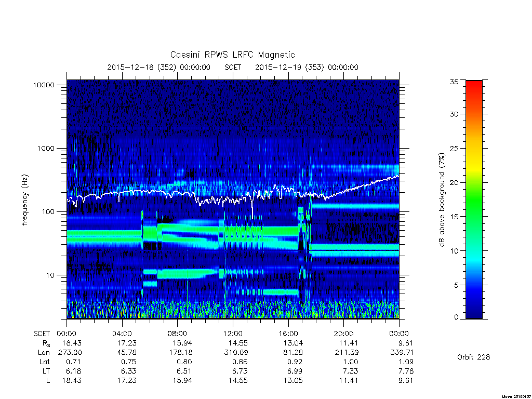
Task: Click the '20' colorbar tick label
Action: coord(454,182)
